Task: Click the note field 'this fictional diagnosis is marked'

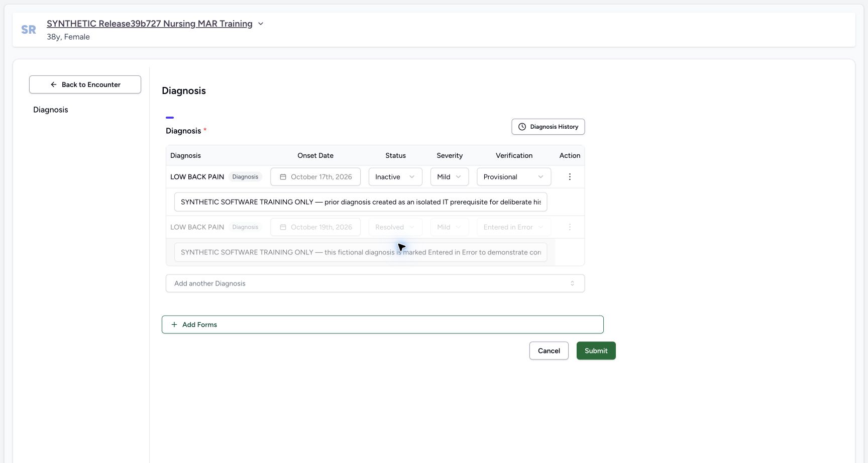Action: [361, 252]
